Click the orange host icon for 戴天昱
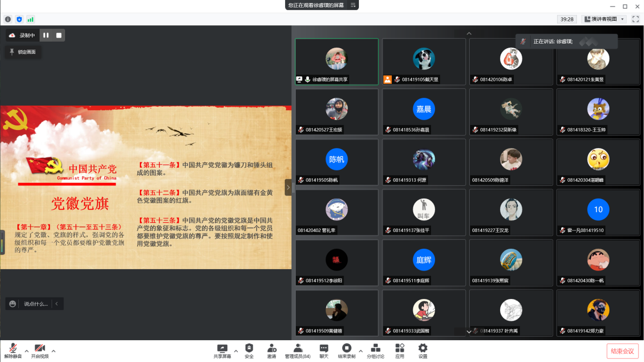 click(388, 79)
